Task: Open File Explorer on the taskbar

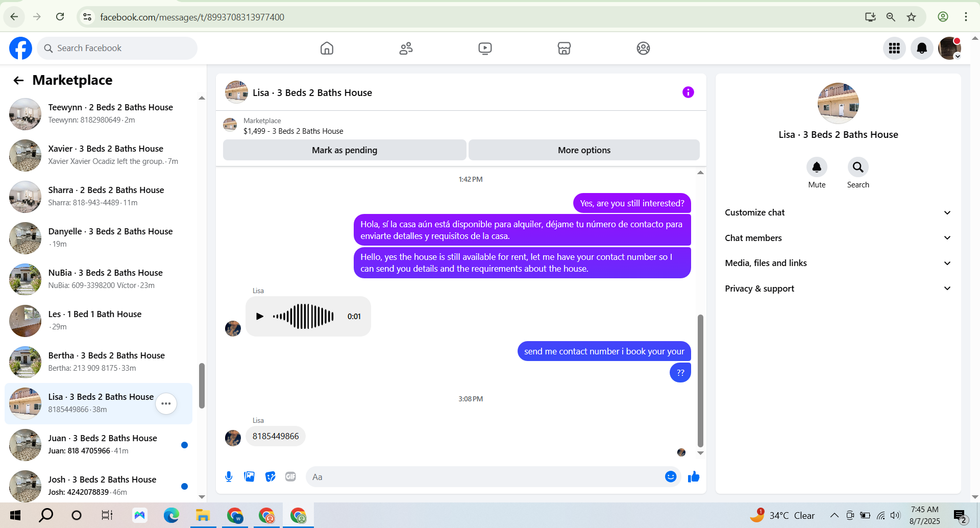Action: click(x=203, y=515)
